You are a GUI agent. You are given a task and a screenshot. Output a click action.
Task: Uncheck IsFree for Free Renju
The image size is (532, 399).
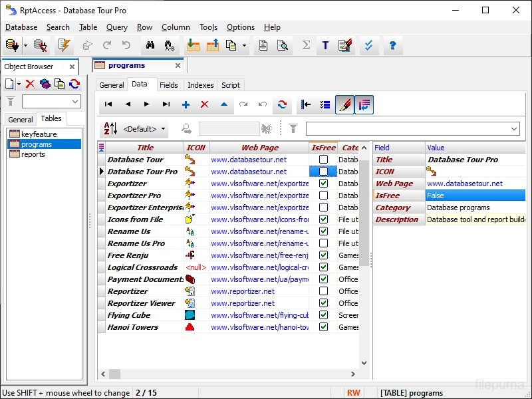tap(323, 255)
